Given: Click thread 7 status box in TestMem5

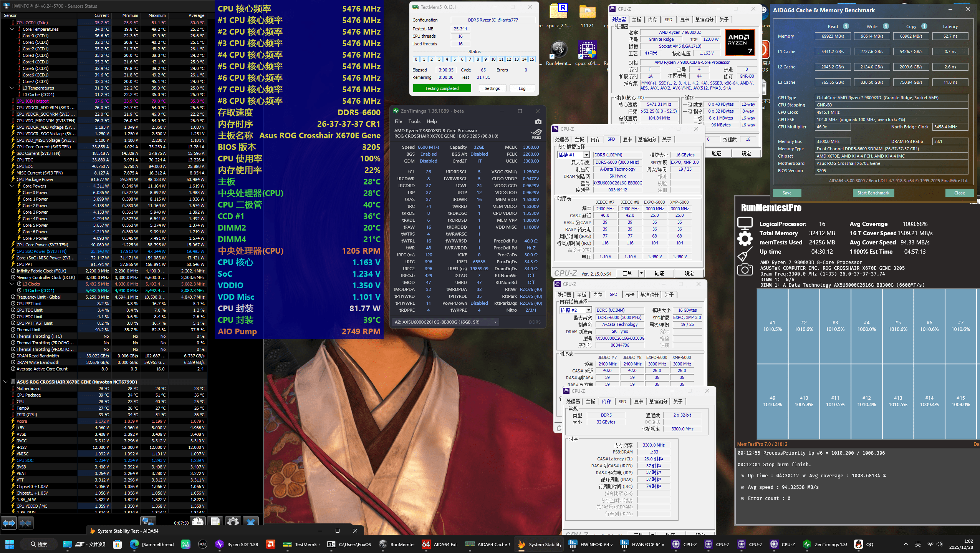Looking at the screenshot, I should (x=470, y=59).
